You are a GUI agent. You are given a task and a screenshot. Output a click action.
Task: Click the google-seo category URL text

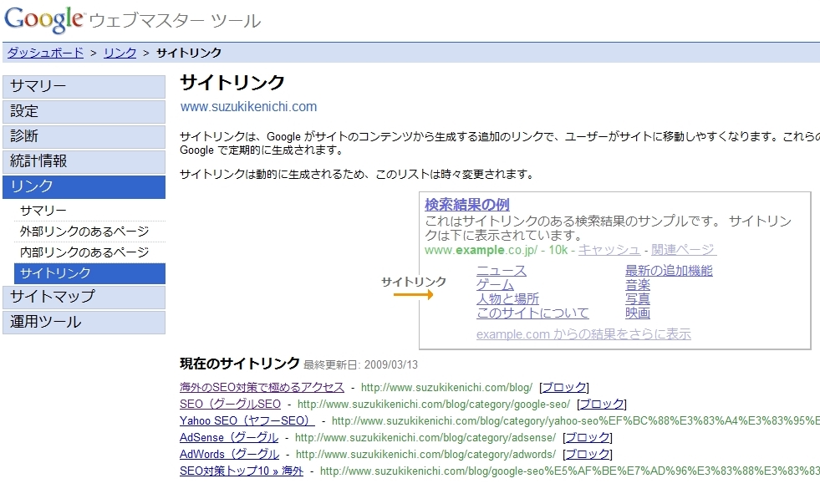click(434, 405)
